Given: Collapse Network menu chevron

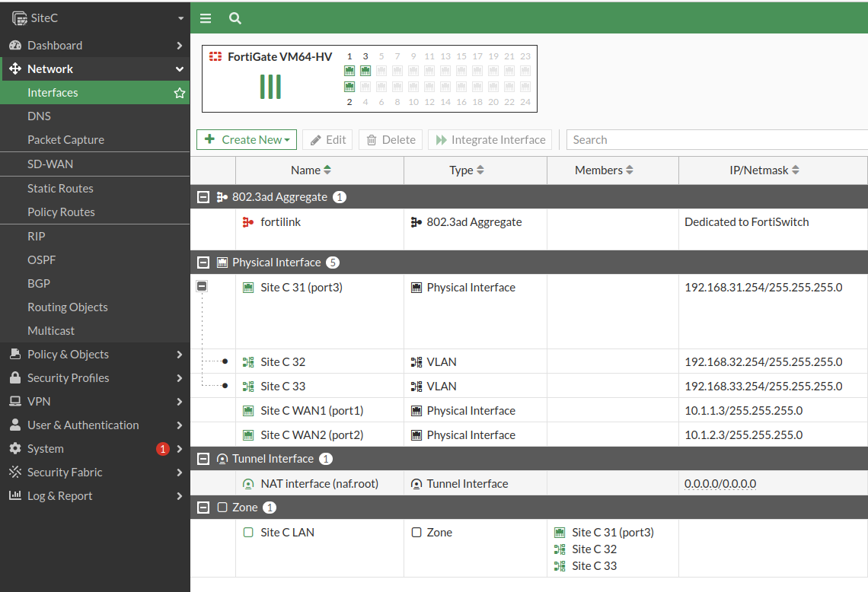Looking at the screenshot, I should pyautogui.click(x=180, y=69).
